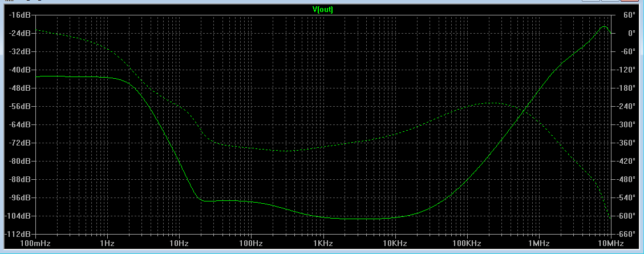Click the 1KHz frequency axis label
Screen dimensions: 644x254
coord(323,244)
